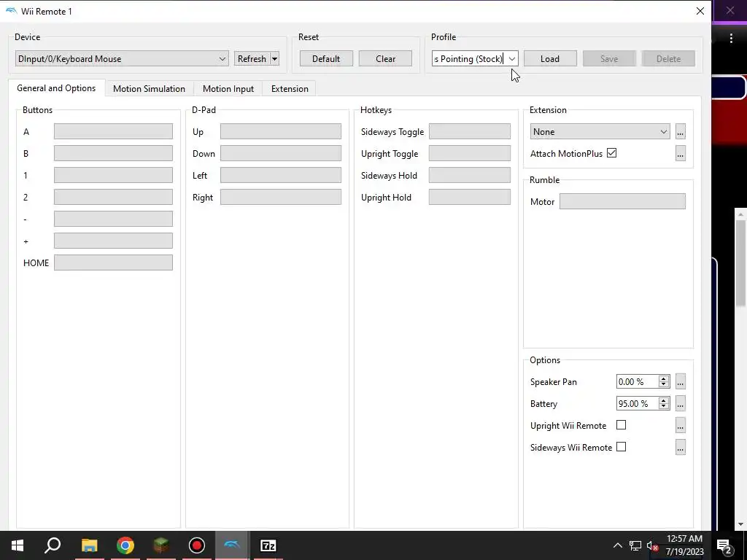Click the Clear button
Viewport: 747px width, 560px height.
385,58
